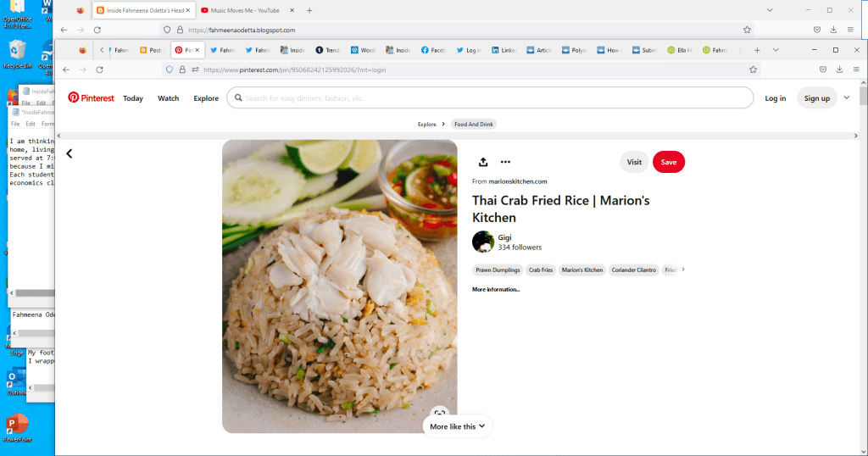
Task: Open the PowerPoint desktop shortcut
Action: pyautogui.click(x=17, y=428)
